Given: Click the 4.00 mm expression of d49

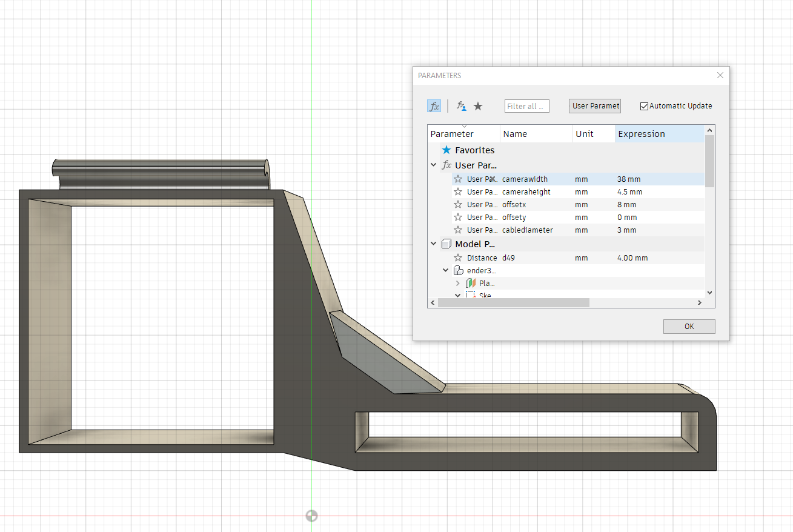Looking at the screenshot, I should pos(632,258).
